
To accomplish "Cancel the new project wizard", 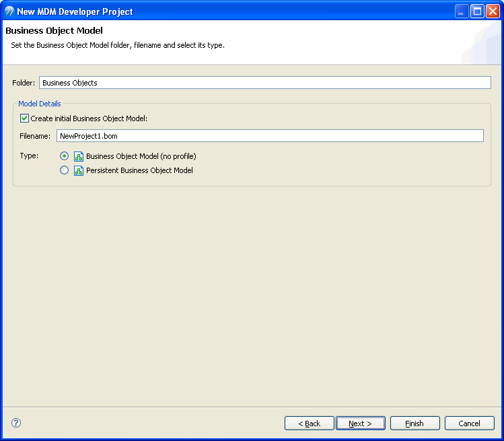I will tap(469, 423).
